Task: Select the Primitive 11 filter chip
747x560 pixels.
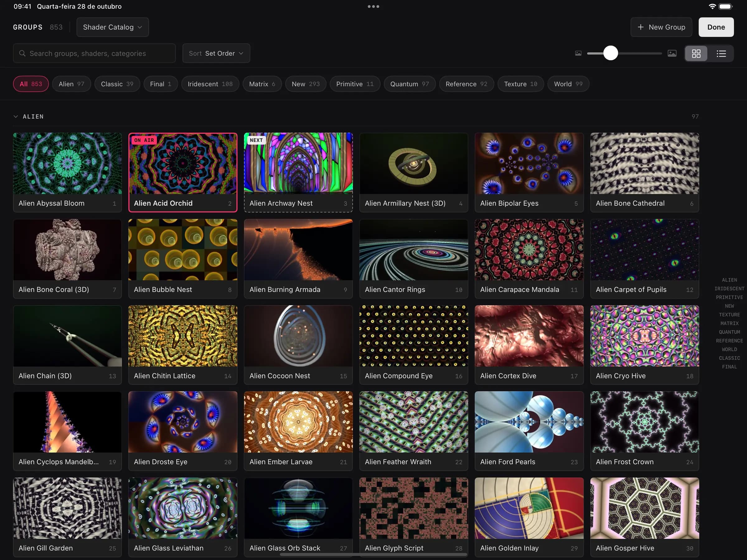Action: pos(355,84)
